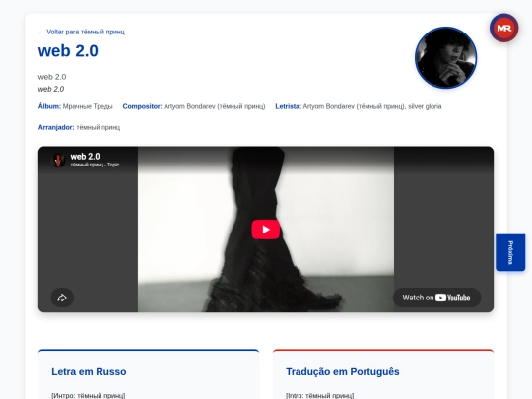Screen dimensions: 532x399
Task: Click composer name Artyom Bondarev after Compositor
Action: tap(215, 106)
